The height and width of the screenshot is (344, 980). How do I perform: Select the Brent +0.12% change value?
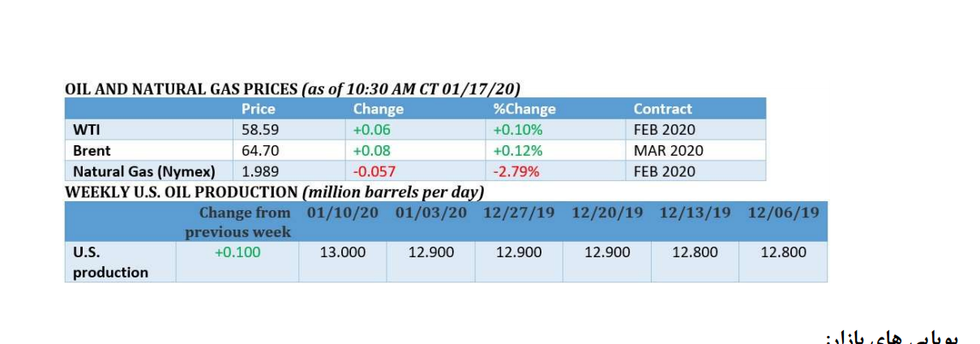click(x=518, y=151)
